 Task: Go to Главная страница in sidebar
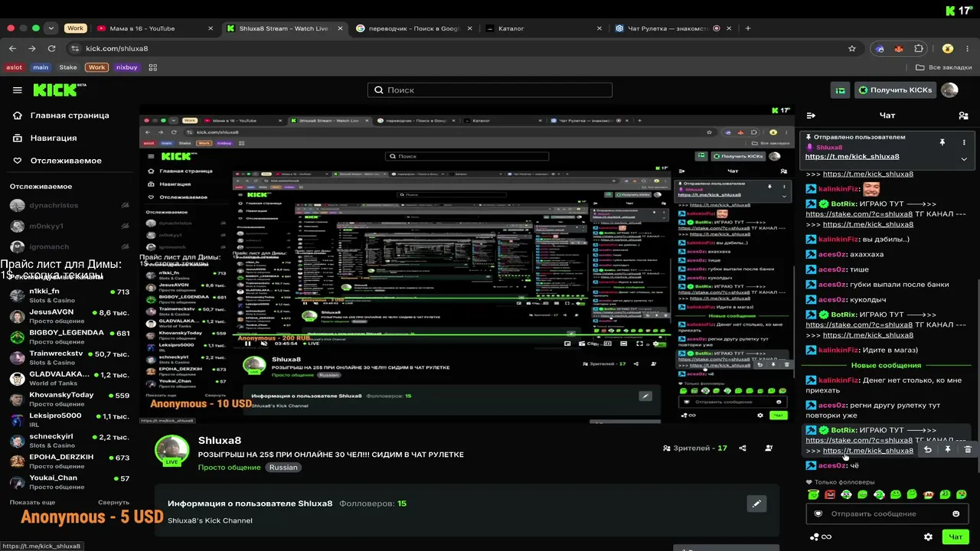(61, 116)
